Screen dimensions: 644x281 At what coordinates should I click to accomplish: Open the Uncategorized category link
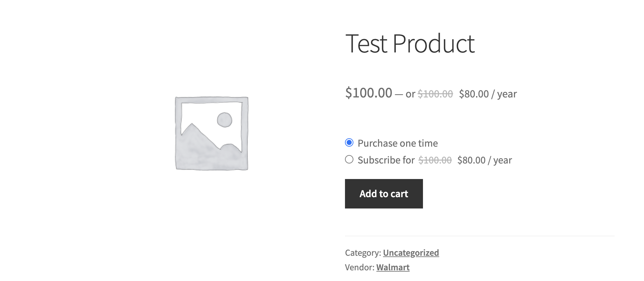coord(411,253)
